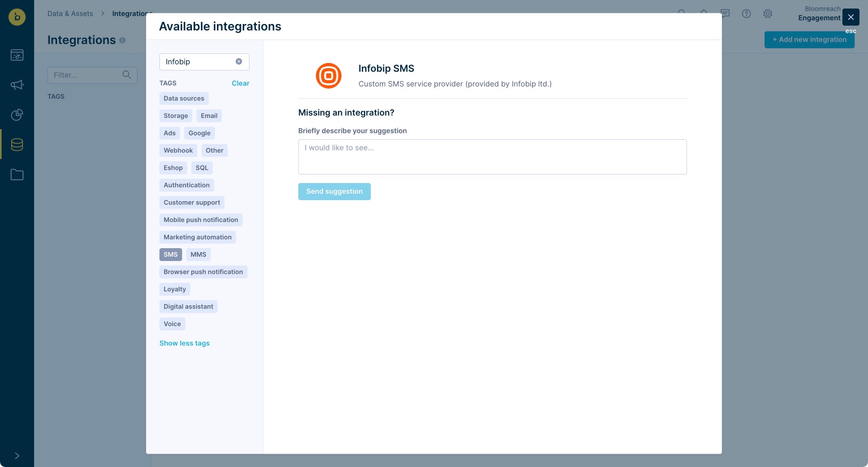Click the info icon beside Integrations heading

pyautogui.click(x=123, y=40)
